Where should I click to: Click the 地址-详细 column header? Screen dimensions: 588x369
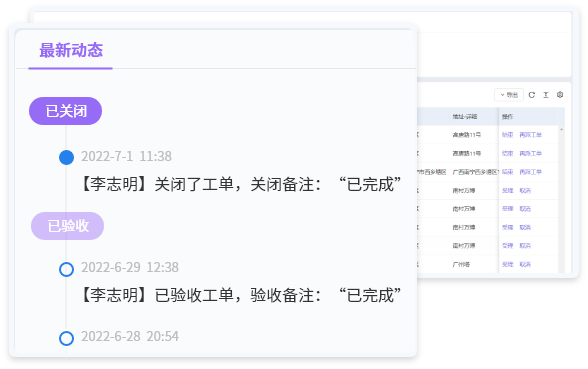(x=465, y=117)
